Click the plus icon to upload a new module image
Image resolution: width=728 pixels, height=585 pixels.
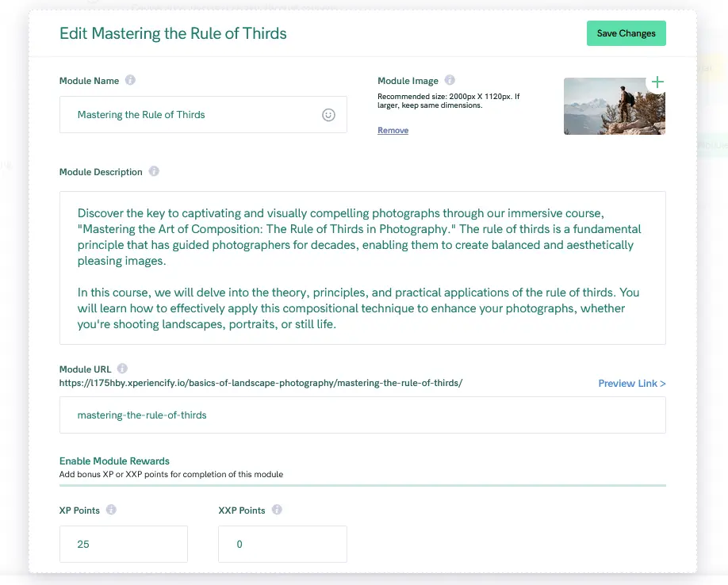click(x=657, y=82)
